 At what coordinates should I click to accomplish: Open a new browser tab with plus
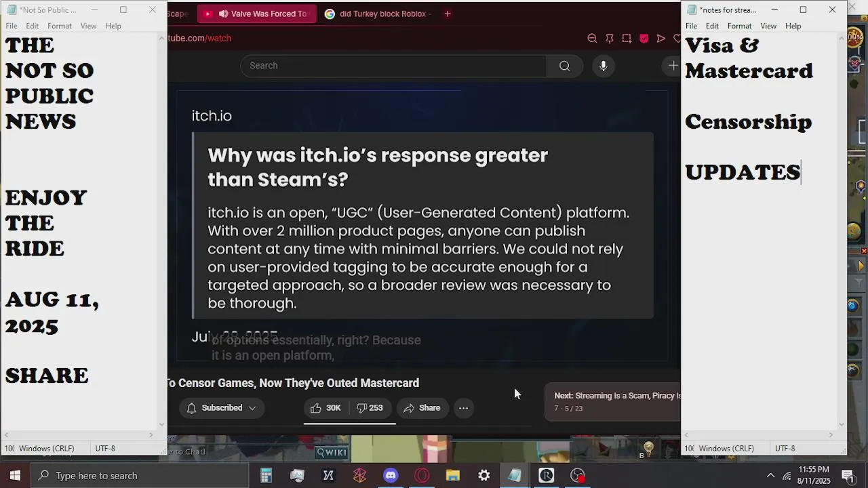point(448,14)
